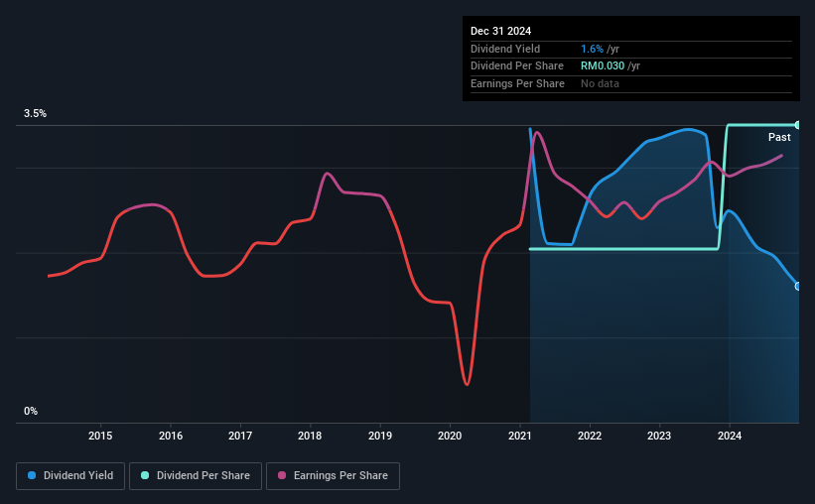Select the 2018 label on the timeline axis
The width and height of the screenshot is (815, 504).
pos(310,436)
